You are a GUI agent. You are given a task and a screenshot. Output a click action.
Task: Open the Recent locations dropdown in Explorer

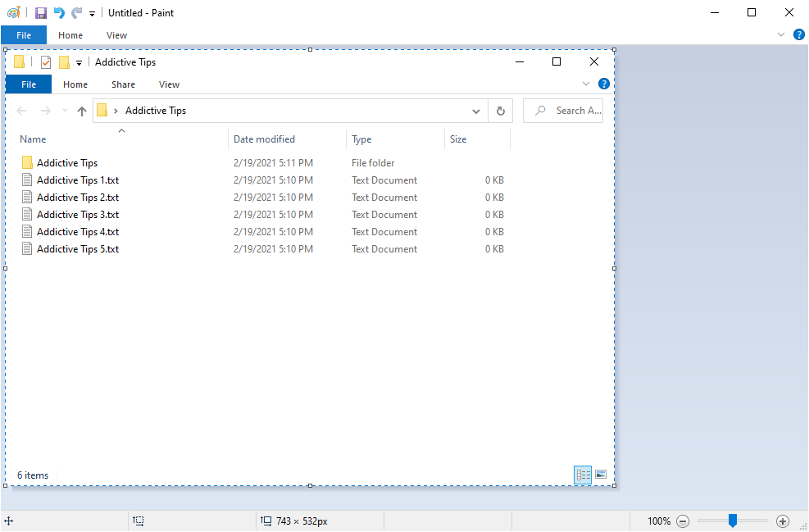65,111
